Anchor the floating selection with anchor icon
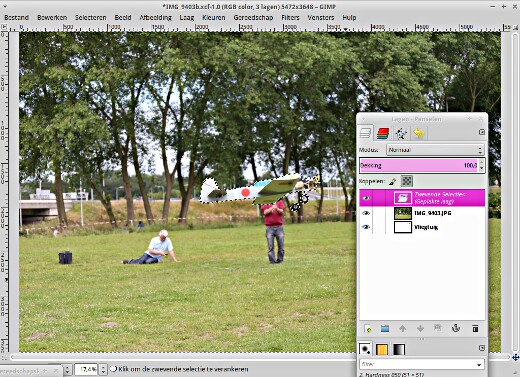 coord(456,329)
